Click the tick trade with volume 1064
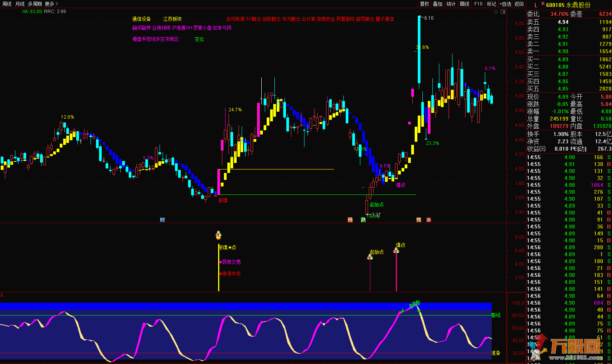This screenshot has width=612, height=364. (569, 185)
